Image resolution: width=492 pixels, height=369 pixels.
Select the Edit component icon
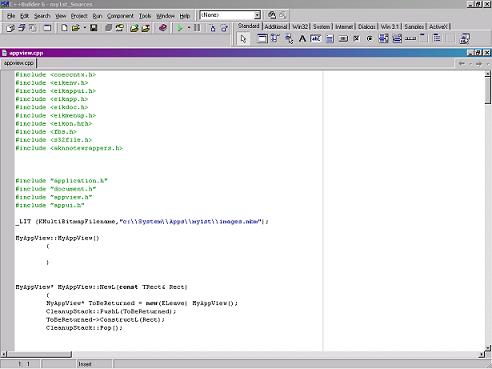coord(315,39)
